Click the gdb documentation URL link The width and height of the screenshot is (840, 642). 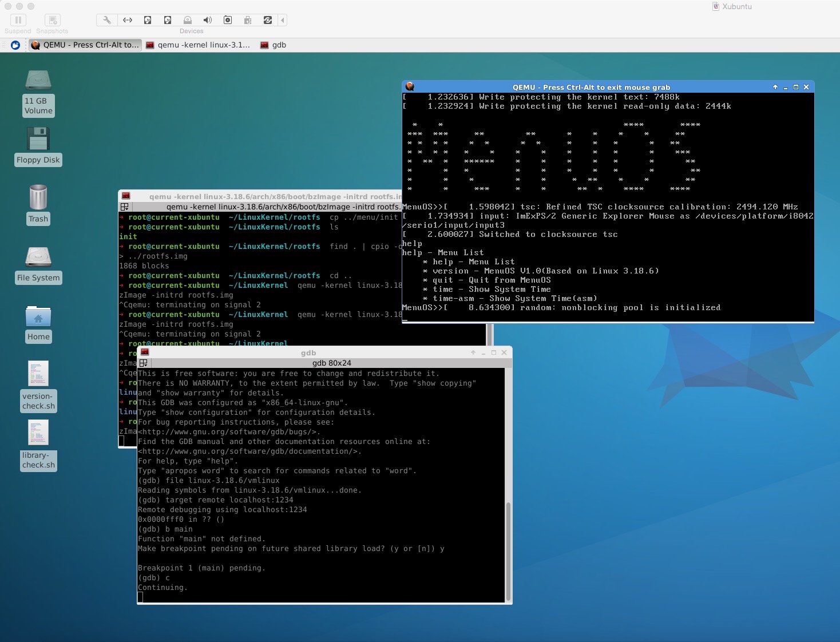249,451
